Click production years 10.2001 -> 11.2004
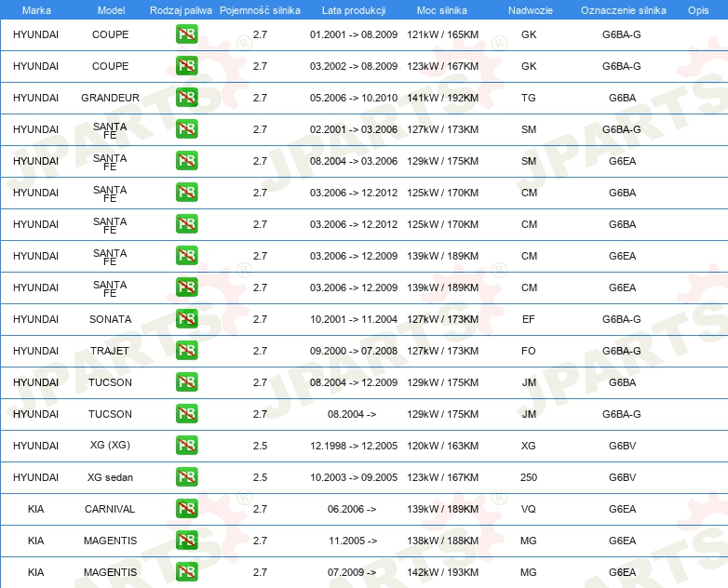This screenshot has width=728, height=588. [x=354, y=319]
